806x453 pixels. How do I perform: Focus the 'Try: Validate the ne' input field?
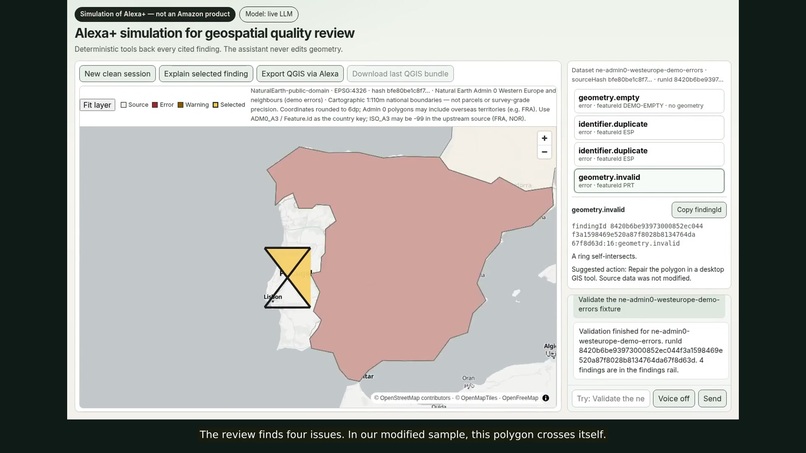click(x=611, y=398)
